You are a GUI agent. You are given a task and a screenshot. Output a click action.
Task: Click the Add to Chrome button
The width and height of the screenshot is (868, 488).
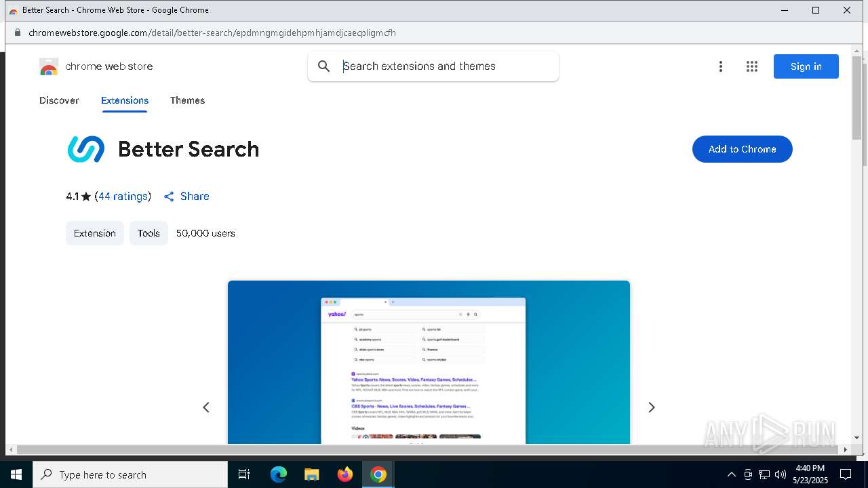click(x=743, y=149)
